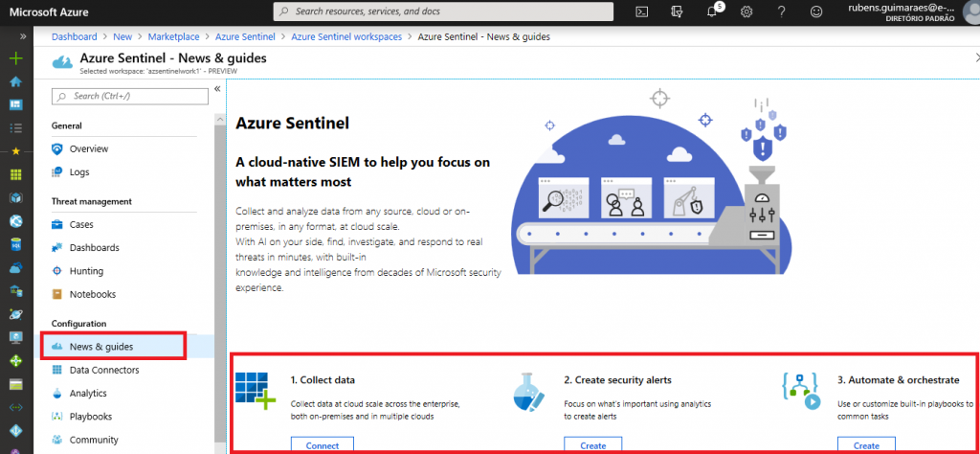Click Create under Create security alerts

click(x=592, y=445)
